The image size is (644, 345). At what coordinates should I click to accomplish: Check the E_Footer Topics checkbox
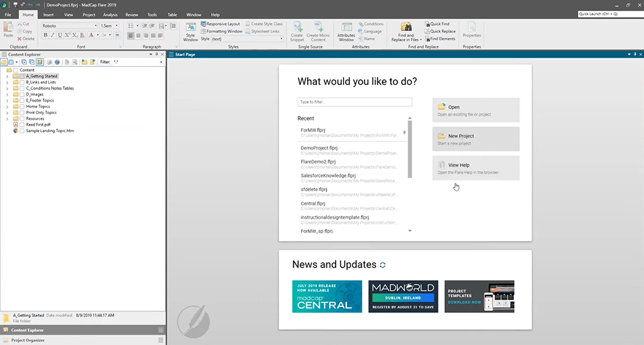coord(22,100)
